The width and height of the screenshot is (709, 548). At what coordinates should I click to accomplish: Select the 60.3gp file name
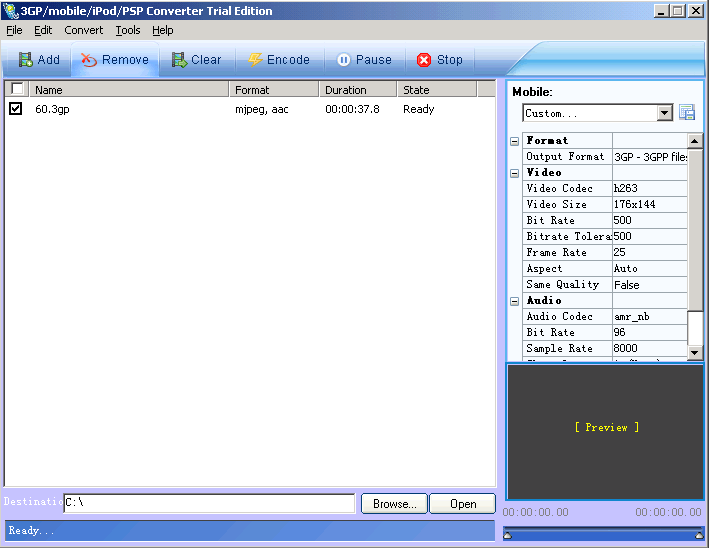pos(52,109)
